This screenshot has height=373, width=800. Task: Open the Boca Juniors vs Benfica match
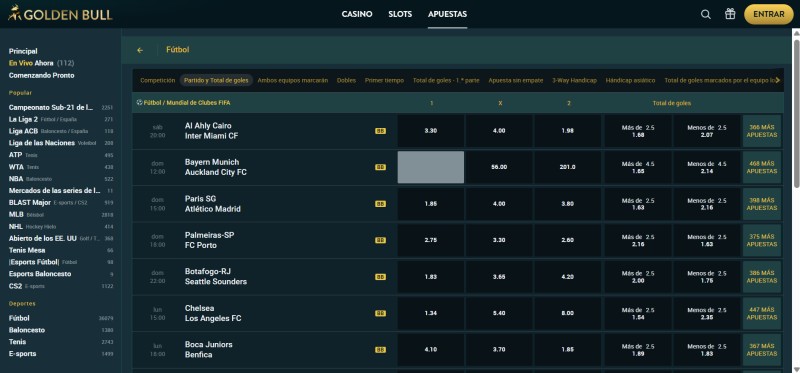coord(209,350)
